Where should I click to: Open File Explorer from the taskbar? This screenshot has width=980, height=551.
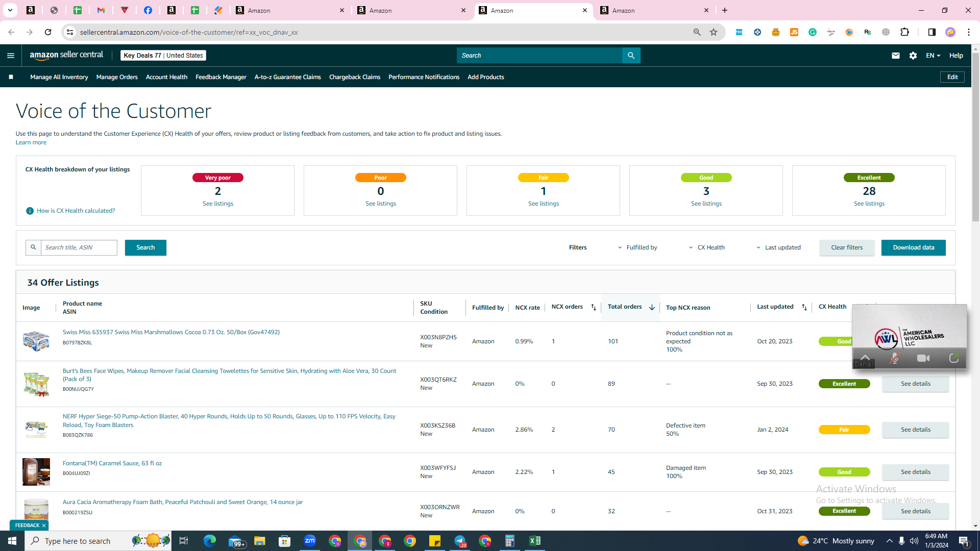pos(260,541)
